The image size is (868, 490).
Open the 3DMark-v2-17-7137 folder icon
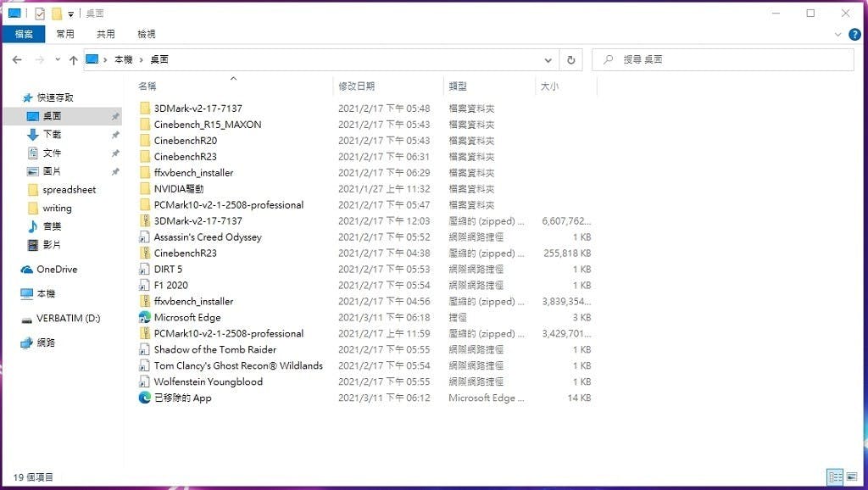pyautogui.click(x=144, y=109)
